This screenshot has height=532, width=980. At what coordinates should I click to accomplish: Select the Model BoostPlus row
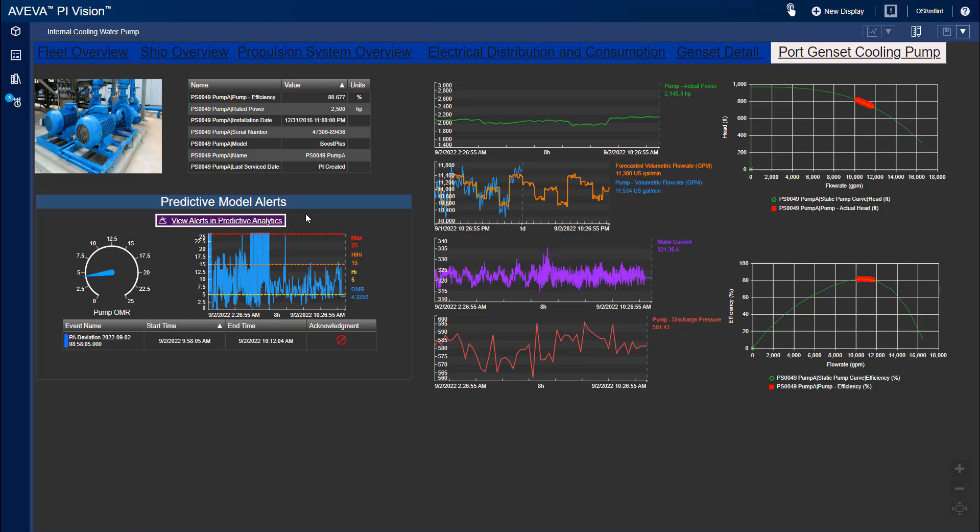click(x=279, y=144)
